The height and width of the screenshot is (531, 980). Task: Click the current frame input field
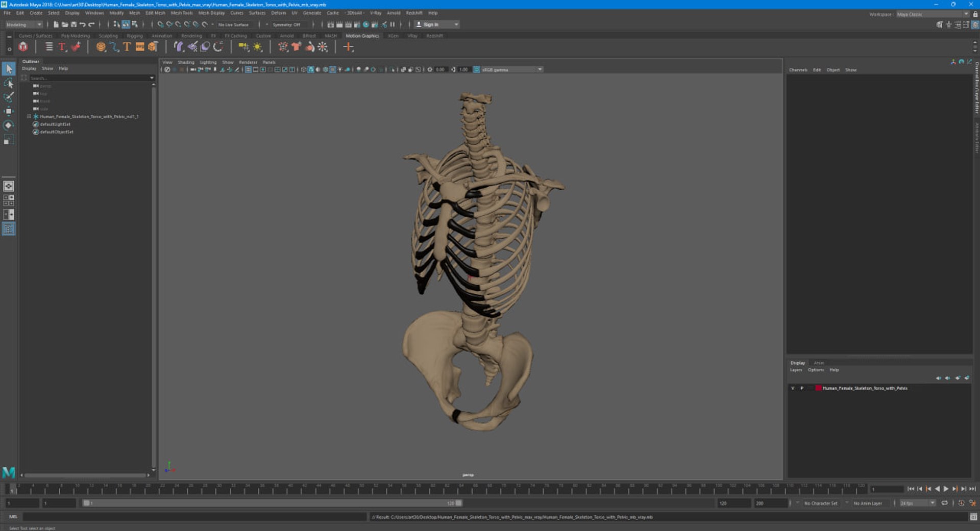click(x=887, y=489)
